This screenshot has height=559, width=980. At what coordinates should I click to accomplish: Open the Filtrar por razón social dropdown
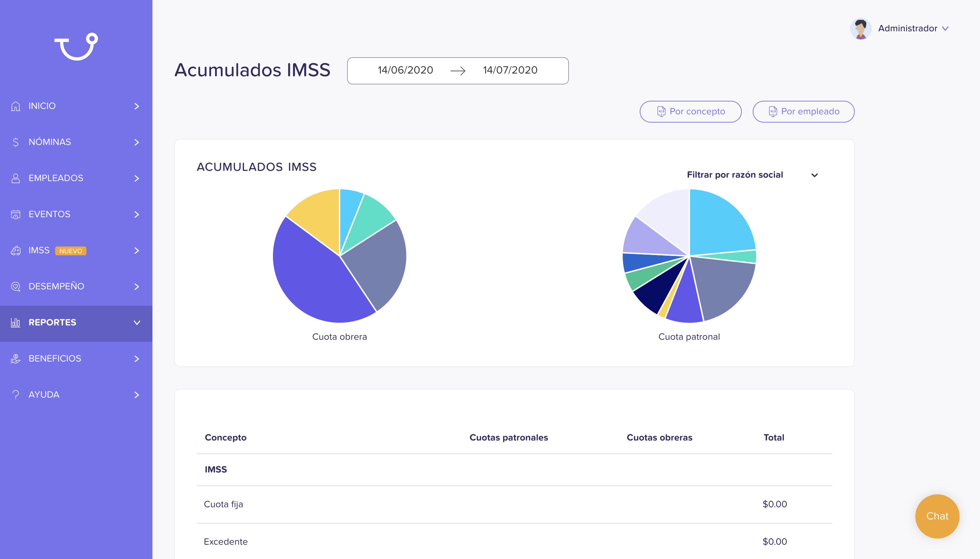click(x=752, y=175)
